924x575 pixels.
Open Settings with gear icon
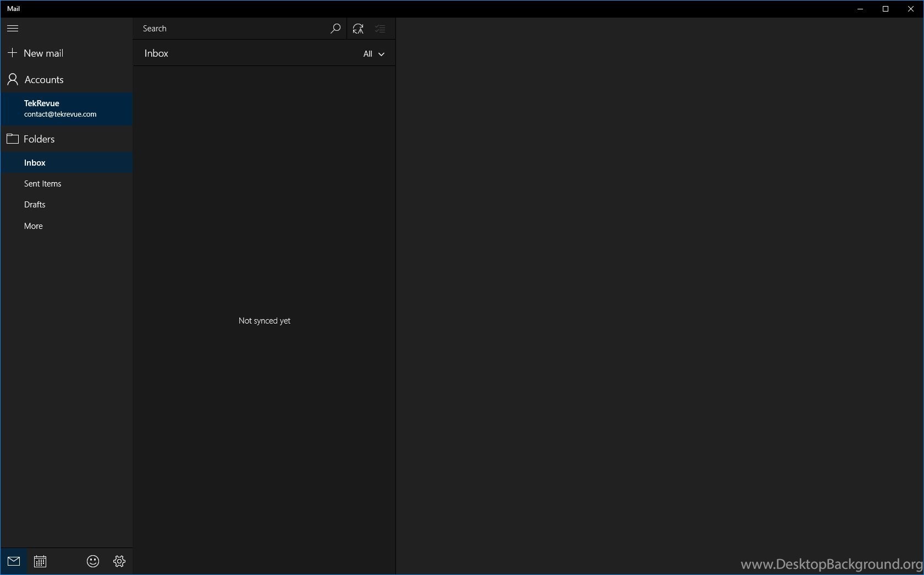pyautogui.click(x=119, y=561)
